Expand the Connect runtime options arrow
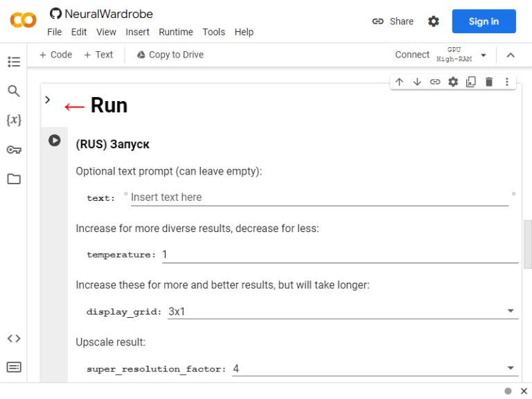 click(484, 55)
